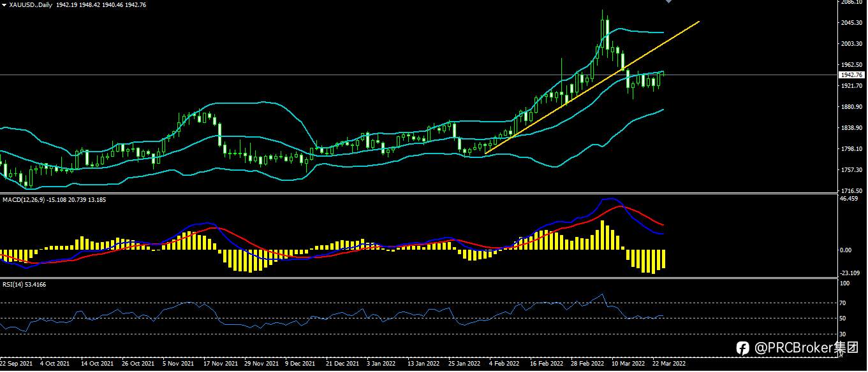Screen dimensions: 868x372
Task: Click the 9 Dec 2021 date label
Action: tap(300, 364)
